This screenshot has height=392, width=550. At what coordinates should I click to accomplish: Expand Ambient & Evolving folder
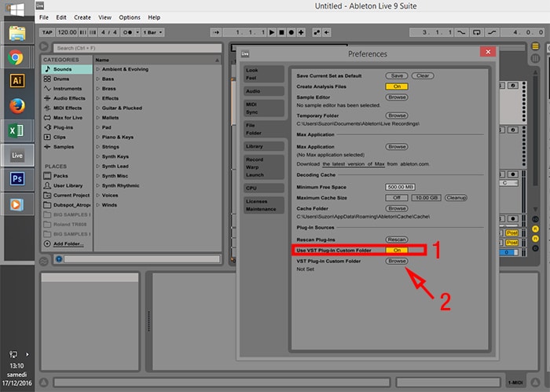pos(98,69)
